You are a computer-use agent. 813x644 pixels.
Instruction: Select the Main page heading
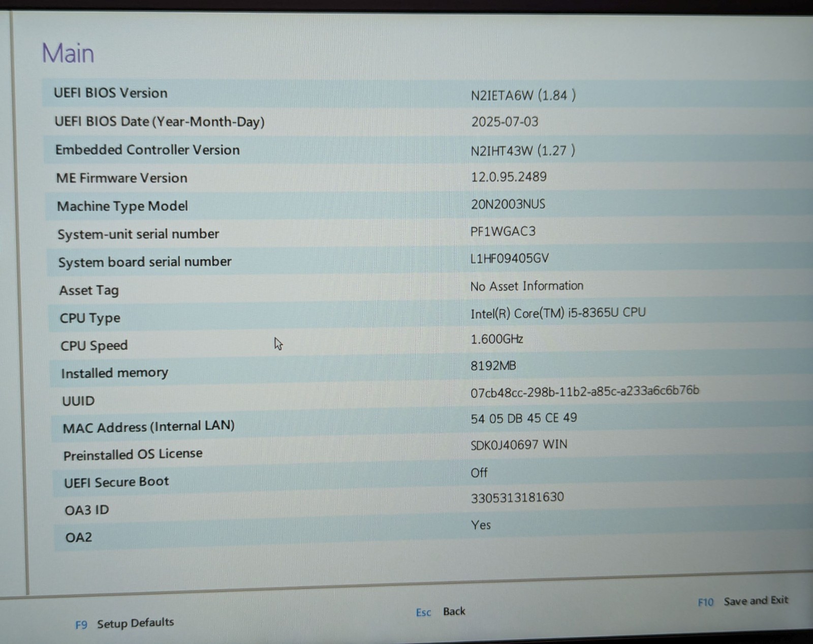click(x=68, y=53)
